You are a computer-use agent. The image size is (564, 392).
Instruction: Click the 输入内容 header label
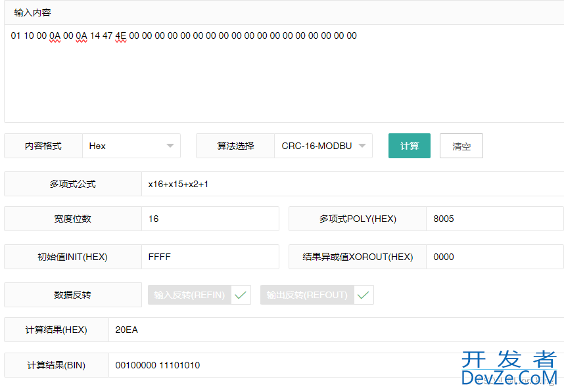coord(32,12)
